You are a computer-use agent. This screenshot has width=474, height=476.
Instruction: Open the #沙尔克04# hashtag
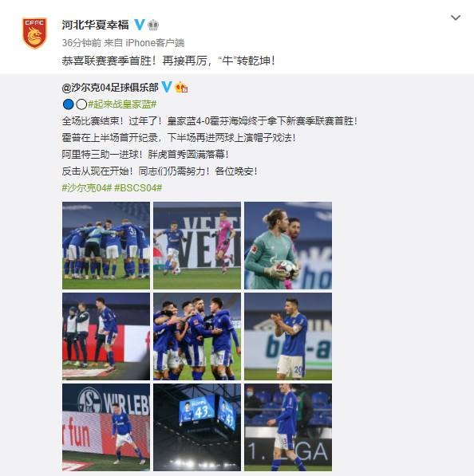point(87,187)
